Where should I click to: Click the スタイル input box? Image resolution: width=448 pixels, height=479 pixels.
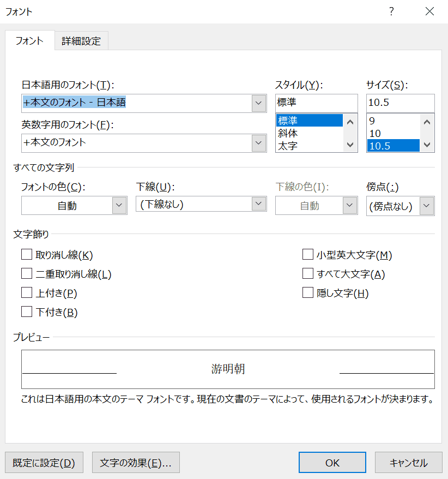(317, 103)
